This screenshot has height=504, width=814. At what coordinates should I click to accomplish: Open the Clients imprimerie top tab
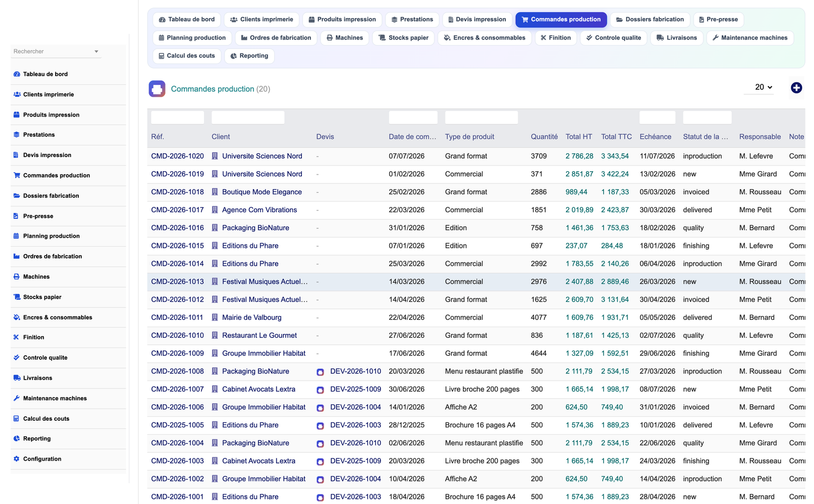click(x=261, y=20)
